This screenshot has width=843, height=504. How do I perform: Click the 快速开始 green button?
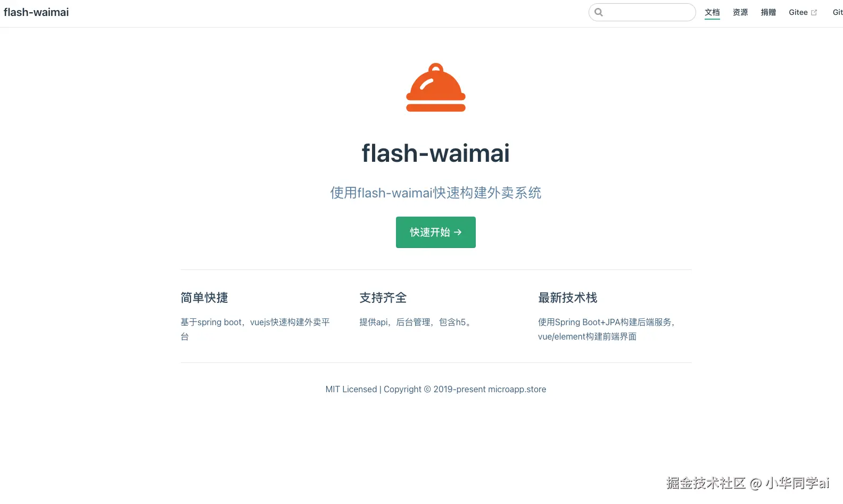436,232
